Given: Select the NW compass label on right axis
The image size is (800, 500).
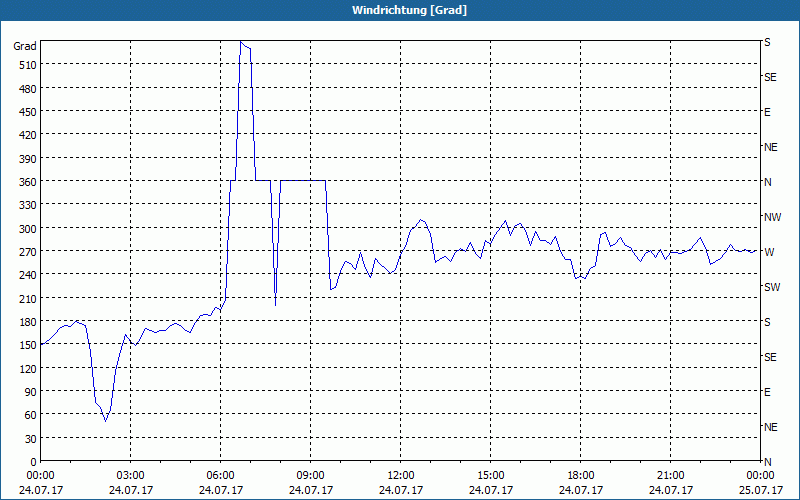Looking at the screenshot, I should coord(771,217).
